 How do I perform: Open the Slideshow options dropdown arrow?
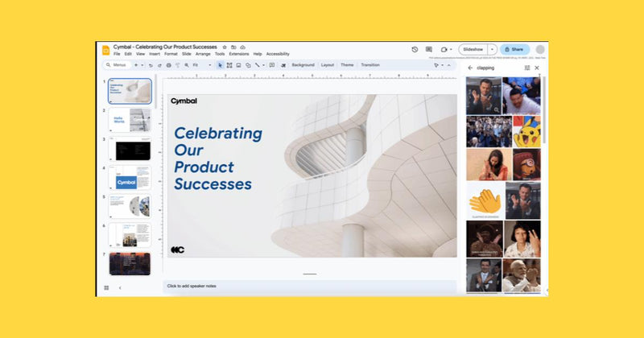tap(492, 49)
